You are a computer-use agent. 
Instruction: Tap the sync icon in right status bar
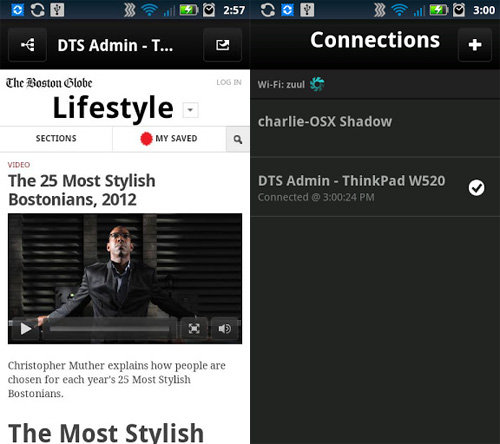point(268,10)
